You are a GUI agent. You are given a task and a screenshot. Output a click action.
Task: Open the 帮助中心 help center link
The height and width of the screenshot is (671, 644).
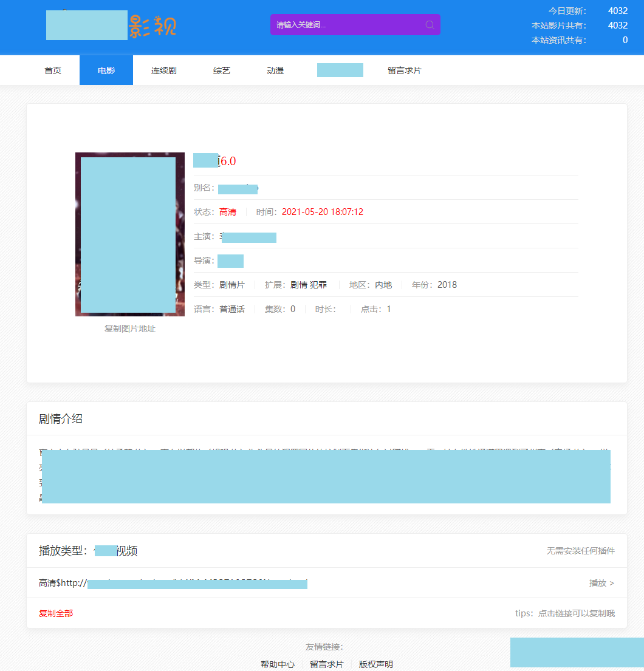pyautogui.click(x=278, y=664)
